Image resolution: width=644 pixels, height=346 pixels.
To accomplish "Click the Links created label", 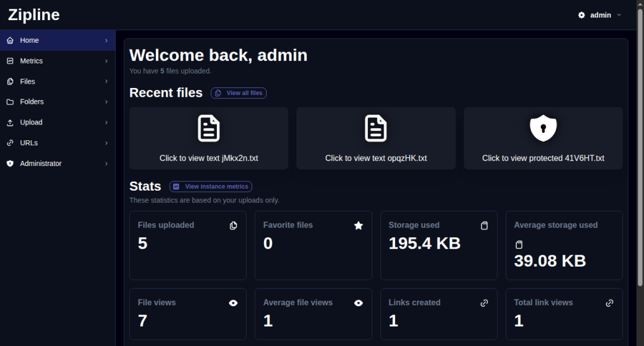I will [x=414, y=303].
